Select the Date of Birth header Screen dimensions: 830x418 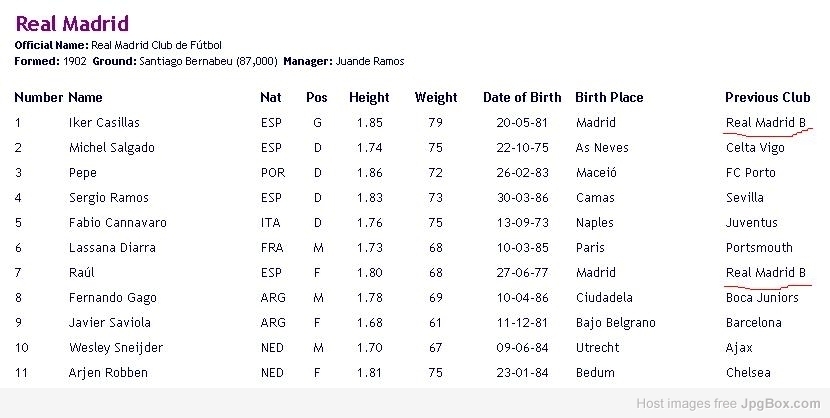(522, 97)
